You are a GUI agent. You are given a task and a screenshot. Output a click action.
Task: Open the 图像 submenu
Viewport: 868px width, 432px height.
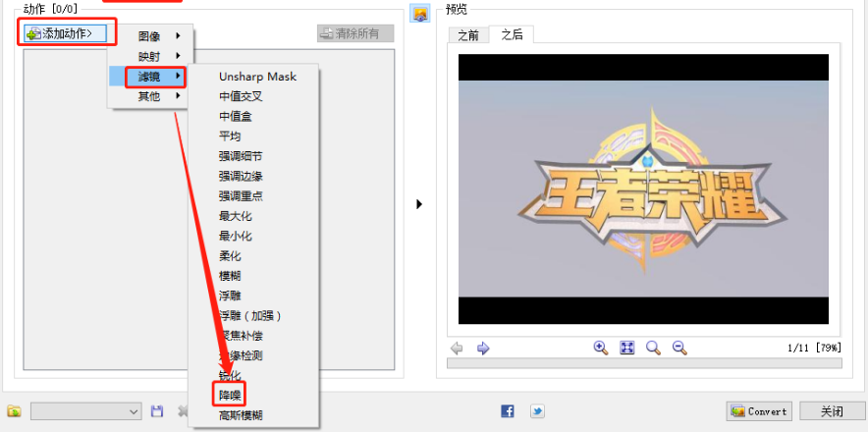click(150, 36)
